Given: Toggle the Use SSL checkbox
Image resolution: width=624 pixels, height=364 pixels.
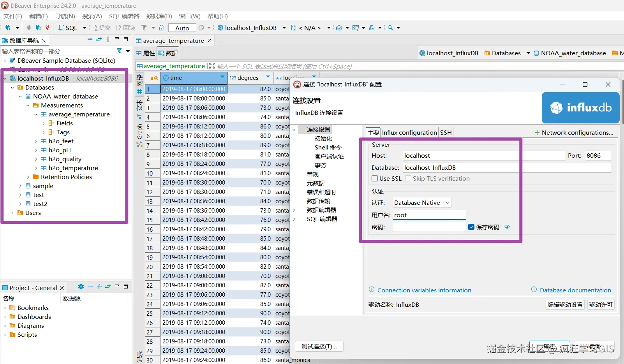Looking at the screenshot, I should click(375, 178).
